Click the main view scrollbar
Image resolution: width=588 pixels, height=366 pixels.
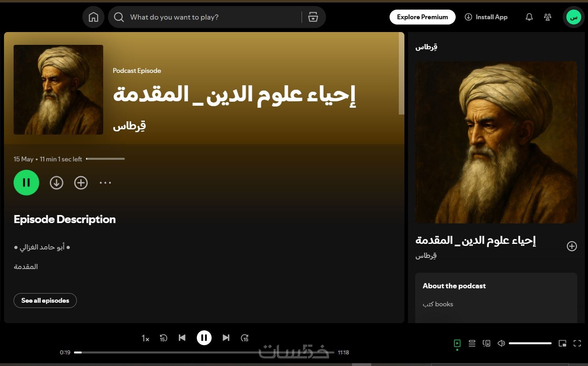point(402,74)
